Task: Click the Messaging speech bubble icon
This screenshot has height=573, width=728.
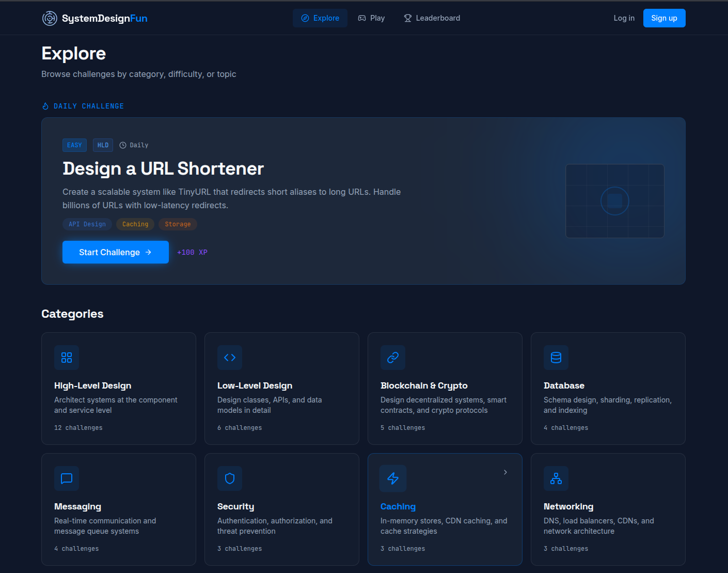Action: pyautogui.click(x=67, y=478)
